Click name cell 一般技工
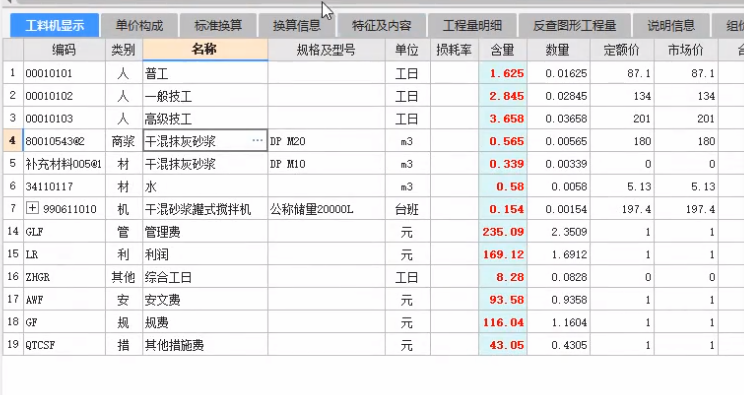This screenshot has height=395, width=744. tap(205, 96)
